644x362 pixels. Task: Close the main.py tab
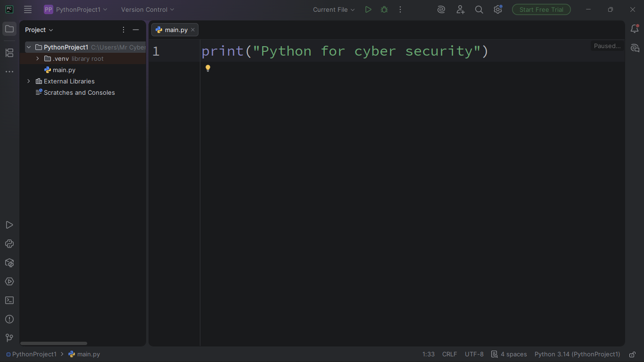(x=193, y=30)
